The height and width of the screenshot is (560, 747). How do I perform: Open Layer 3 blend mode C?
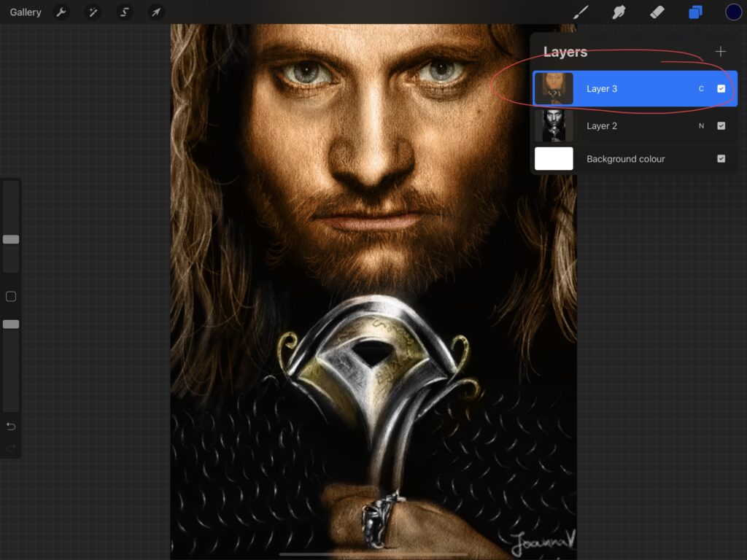[701, 89]
